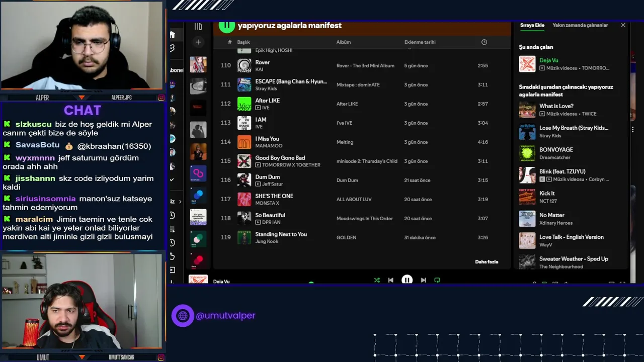Switch to Sıraya Ekle tab
This screenshot has width=644, height=362.
(532, 25)
